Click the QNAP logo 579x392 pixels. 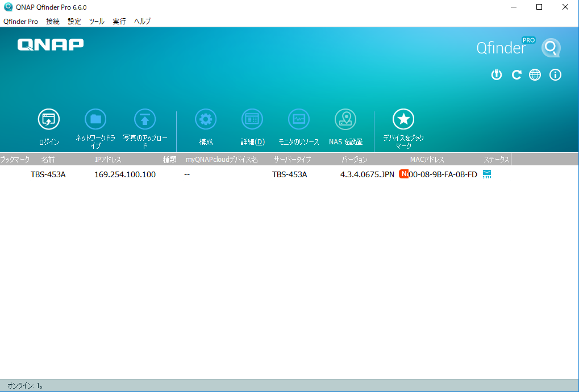click(x=51, y=45)
